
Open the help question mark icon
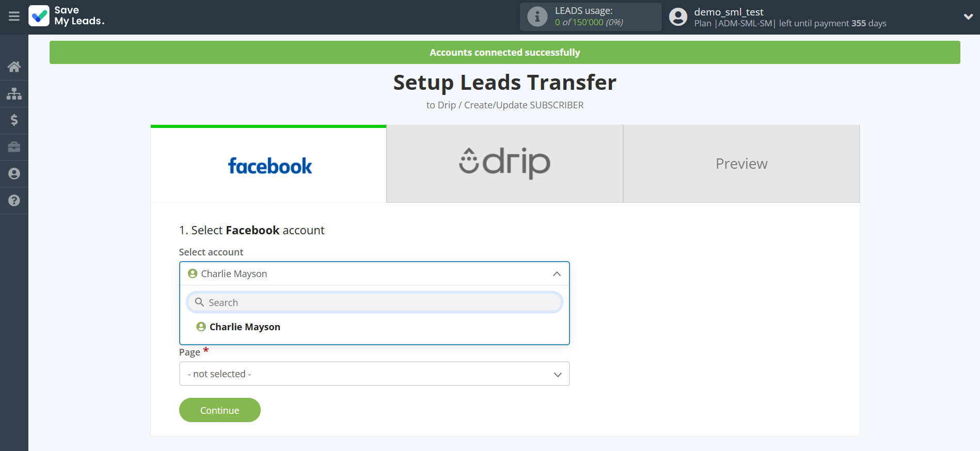[14, 201]
